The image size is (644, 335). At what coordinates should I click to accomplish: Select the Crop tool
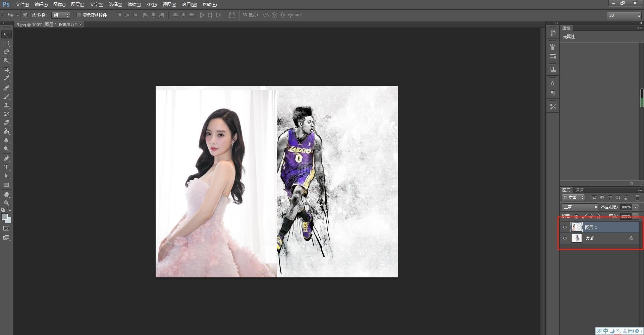point(6,69)
